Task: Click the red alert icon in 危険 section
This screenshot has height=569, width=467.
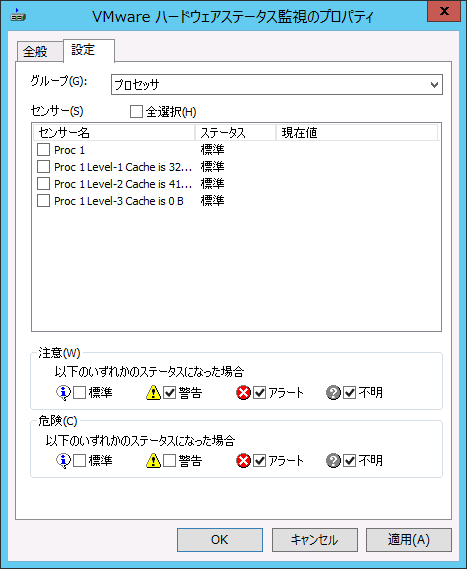Action: [x=243, y=461]
